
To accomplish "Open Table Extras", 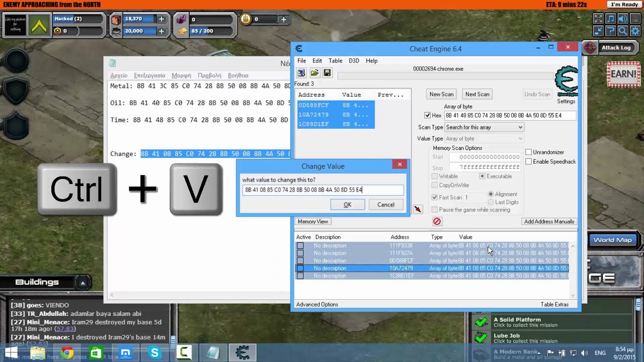I will (x=554, y=305).
